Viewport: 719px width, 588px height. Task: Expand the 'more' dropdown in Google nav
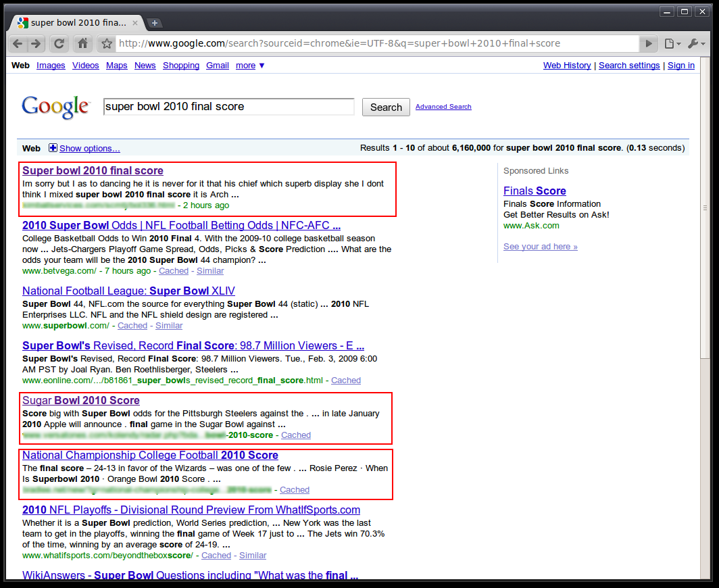250,66
